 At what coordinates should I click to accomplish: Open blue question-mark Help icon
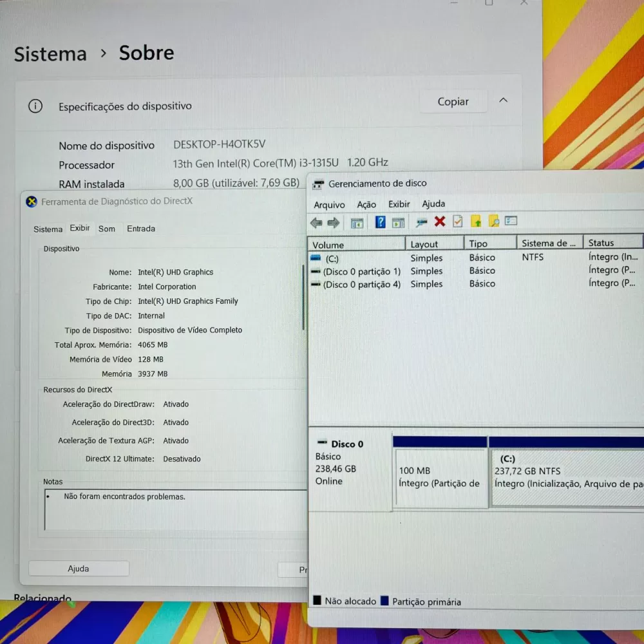pyautogui.click(x=381, y=222)
